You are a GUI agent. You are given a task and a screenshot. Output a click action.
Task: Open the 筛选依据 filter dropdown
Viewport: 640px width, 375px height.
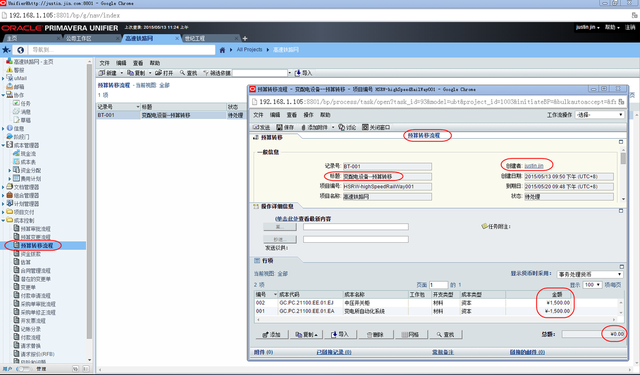click(290, 73)
